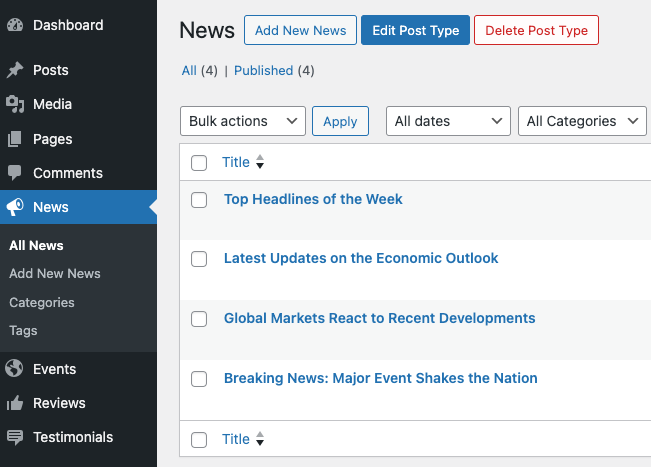Click sort arrows beside bottom Title footer
The width and height of the screenshot is (651, 467).
(x=260, y=439)
